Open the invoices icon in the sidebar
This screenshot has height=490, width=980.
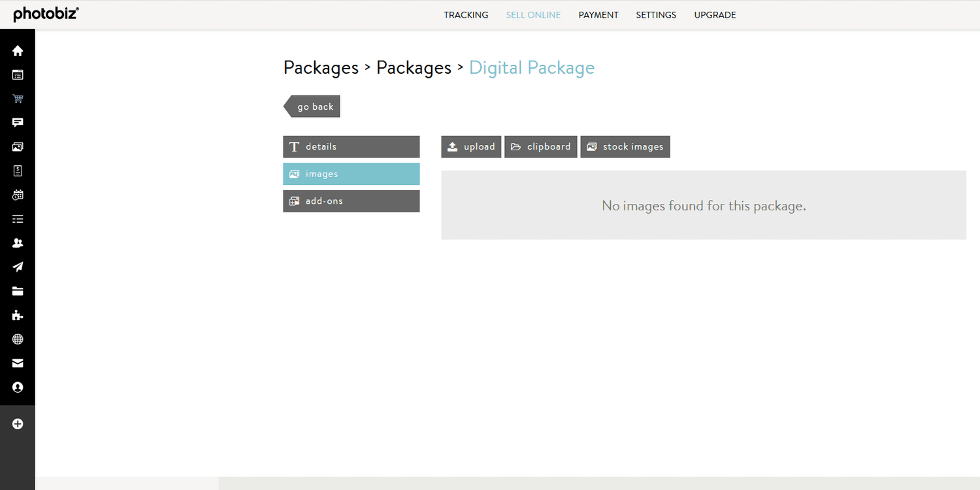(x=17, y=171)
